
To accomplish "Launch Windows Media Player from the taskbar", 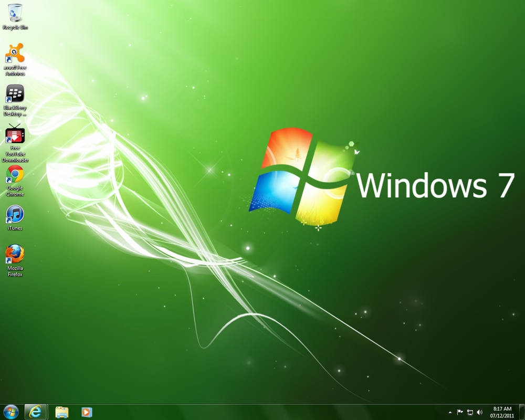I will (x=85, y=412).
